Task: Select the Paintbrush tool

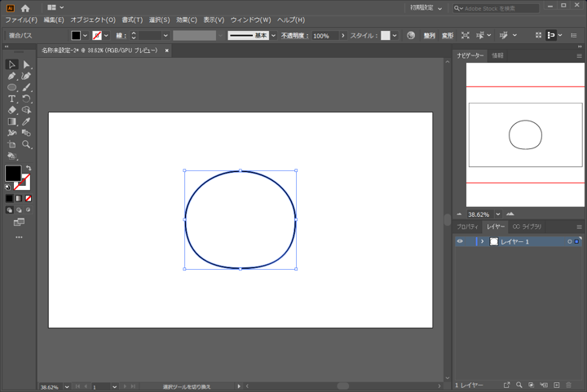Action: point(26,87)
